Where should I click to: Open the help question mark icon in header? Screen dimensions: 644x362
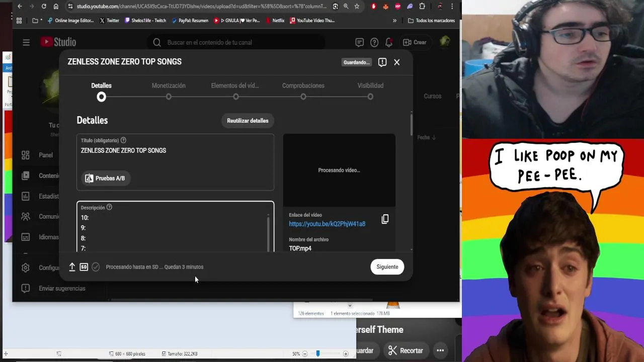click(x=374, y=42)
